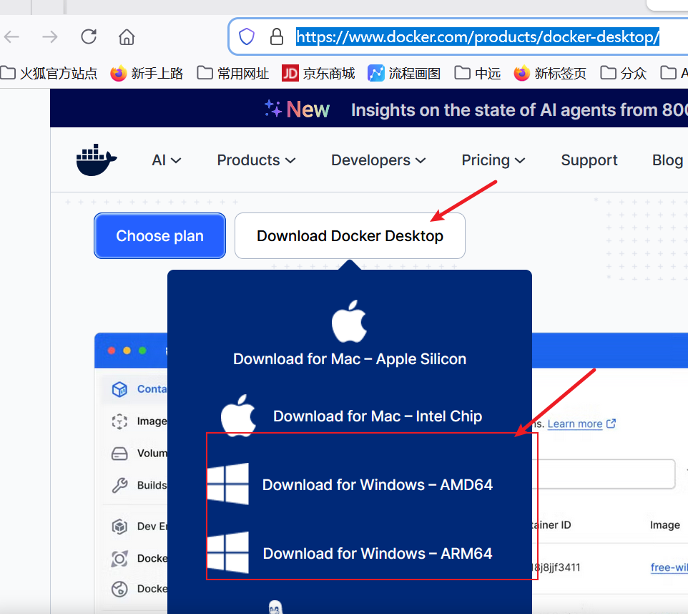Image resolution: width=688 pixels, height=616 pixels.
Task: Click the search field in Docker preview
Action: 604,474
